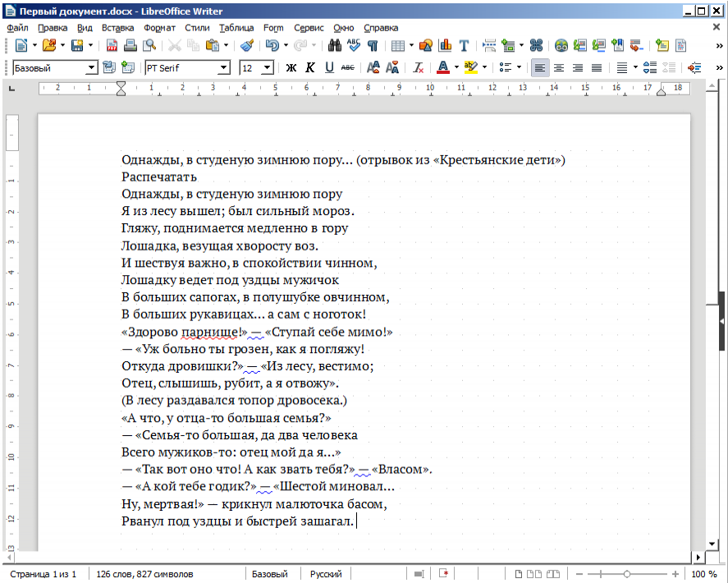The image size is (728, 583).
Task: Open the Таблица menu
Action: coord(235,27)
